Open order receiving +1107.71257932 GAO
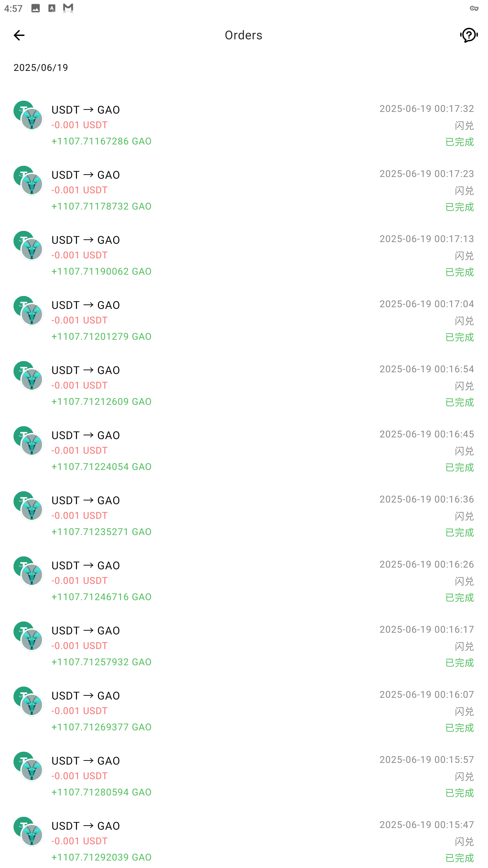 click(244, 646)
